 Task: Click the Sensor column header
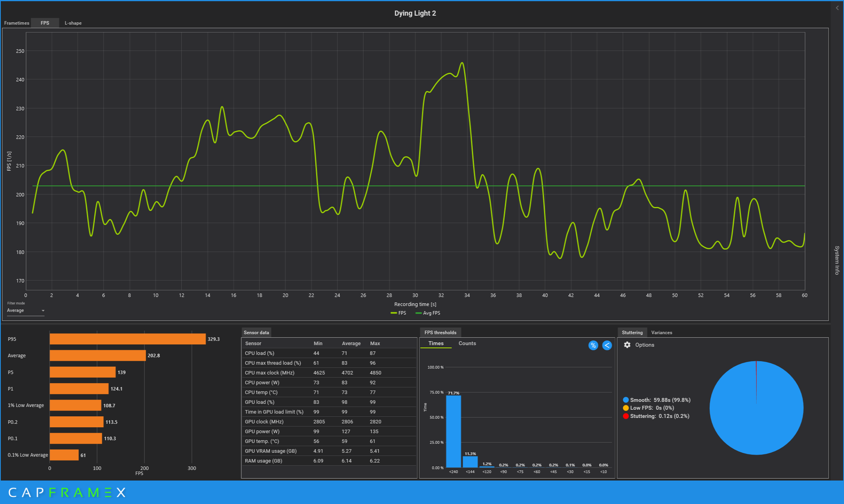click(x=253, y=343)
